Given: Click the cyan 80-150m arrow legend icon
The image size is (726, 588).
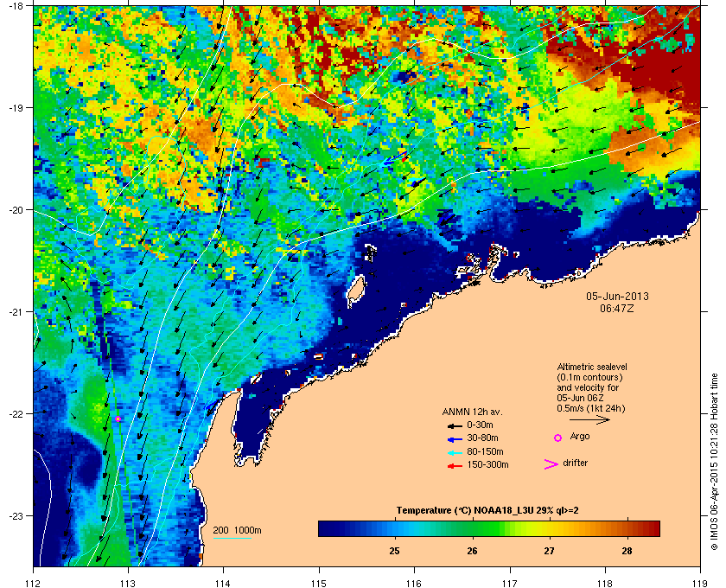Looking at the screenshot, I should point(455,452).
